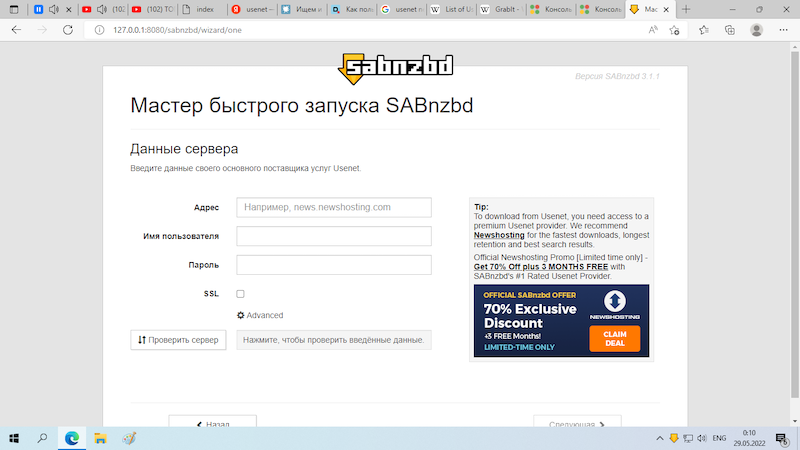
Task: Click the browser refresh button
Action: [x=69, y=30]
